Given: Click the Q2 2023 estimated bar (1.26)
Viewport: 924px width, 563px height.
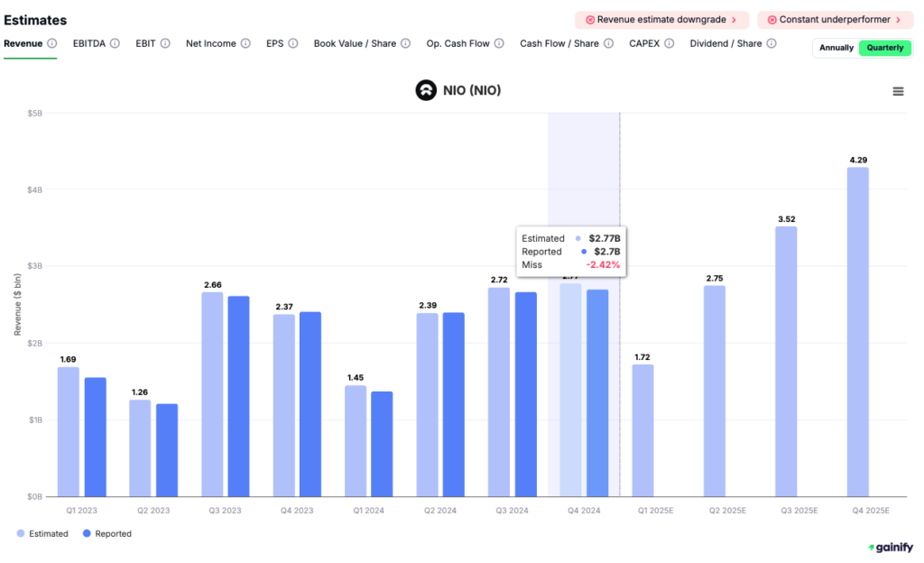Looking at the screenshot, I should coord(140,448).
